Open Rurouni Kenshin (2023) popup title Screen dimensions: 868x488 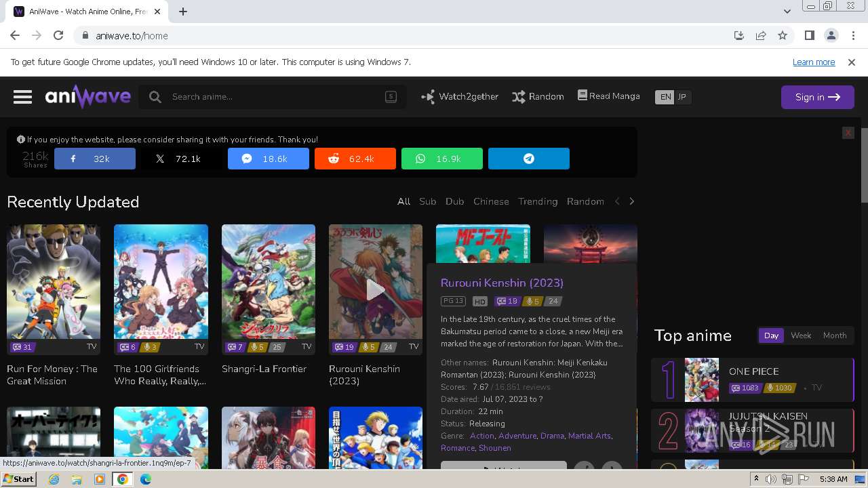click(x=502, y=283)
